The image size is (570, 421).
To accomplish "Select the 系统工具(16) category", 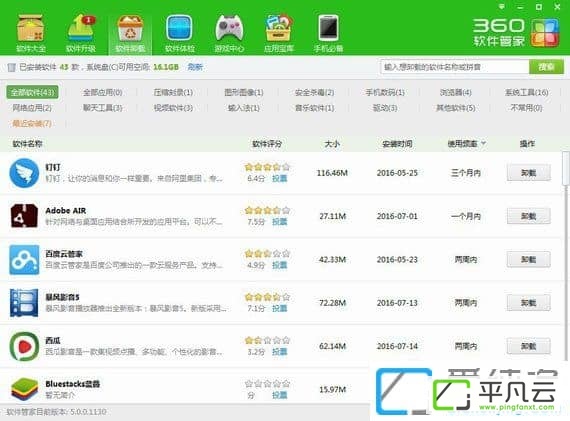I will click(526, 92).
